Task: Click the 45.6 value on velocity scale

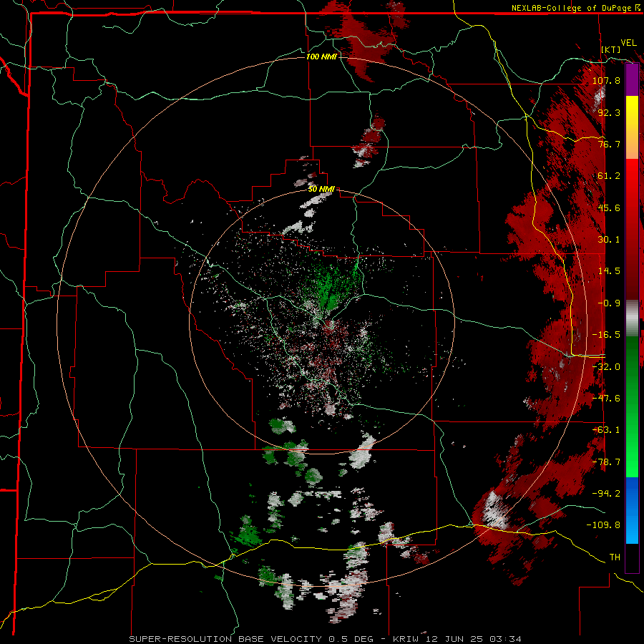Action: tap(609, 208)
